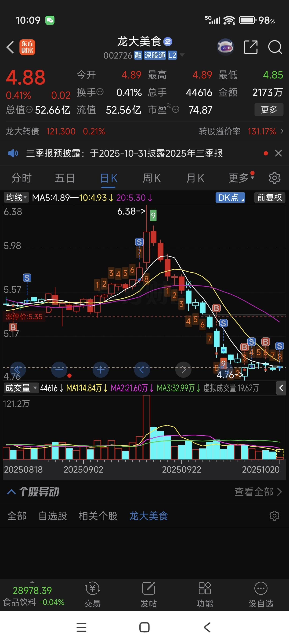The image size is (289, 644).
Task: Tap the info icon next to 换手
Action: pos(100,92)
